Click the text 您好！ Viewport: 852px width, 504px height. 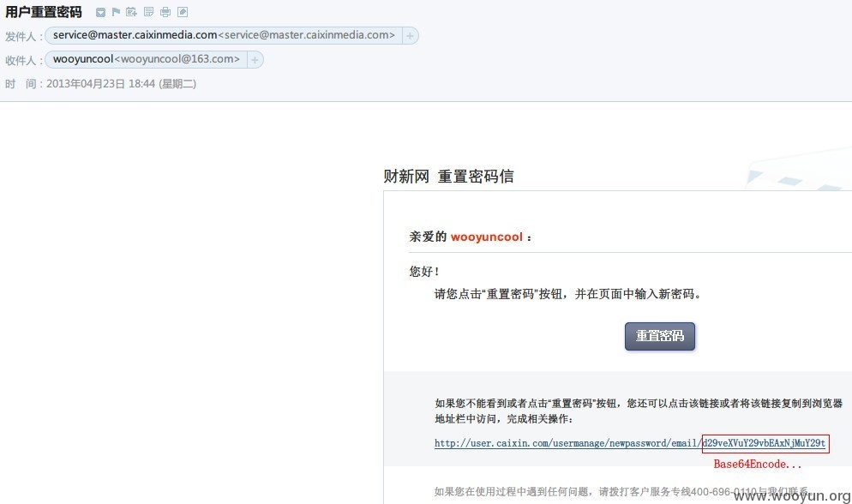point(424,271)
